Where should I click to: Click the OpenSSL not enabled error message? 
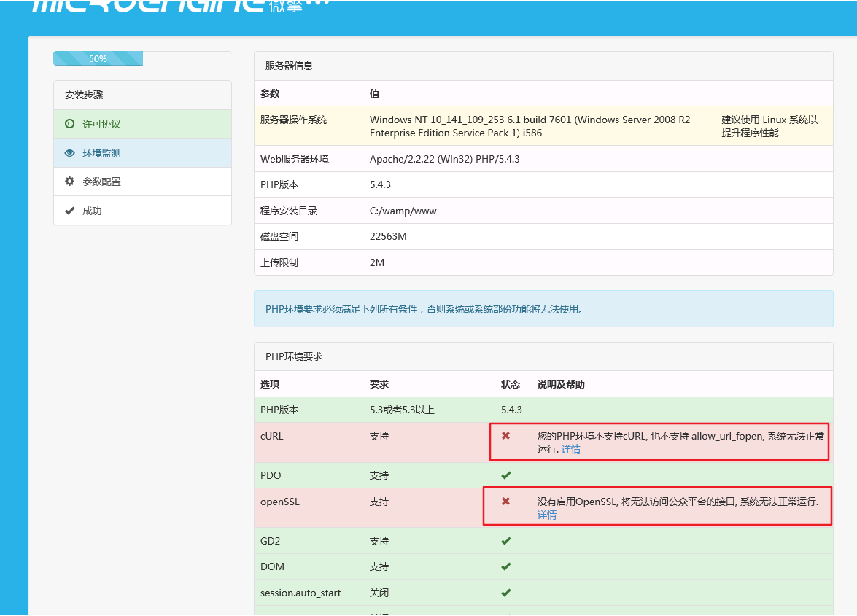tap(678, 502)
